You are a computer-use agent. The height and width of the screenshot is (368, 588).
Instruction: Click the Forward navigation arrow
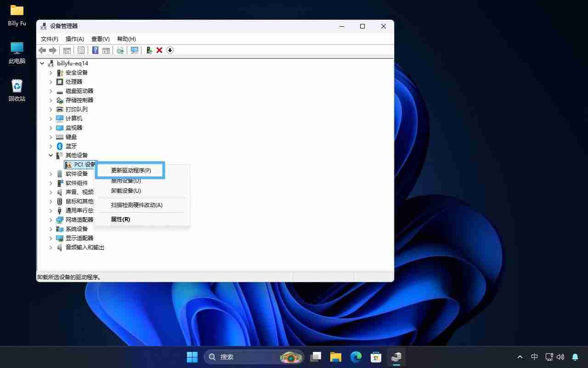click(x=52, y=50)
